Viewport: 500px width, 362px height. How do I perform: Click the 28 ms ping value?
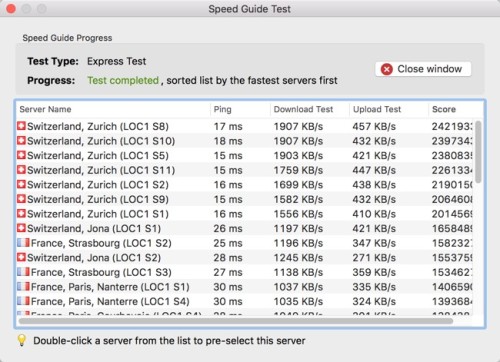228,258
